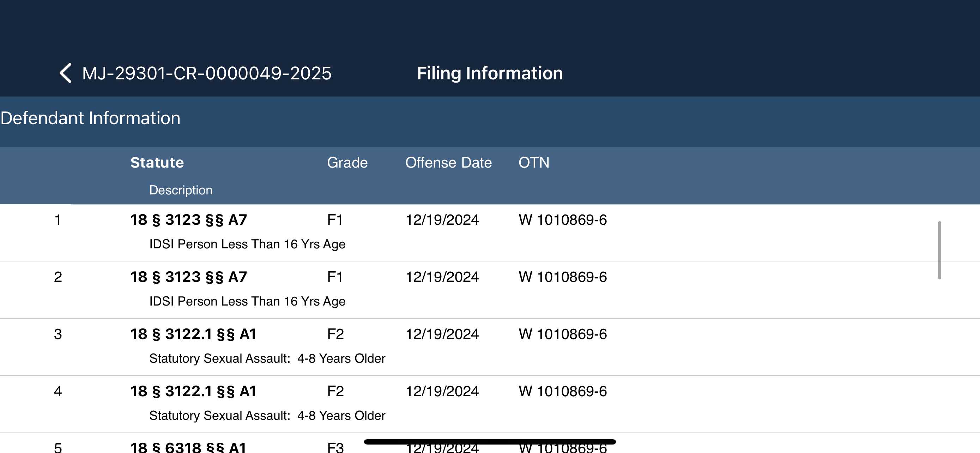The height and width of the screenshot is (453, 980).
Task: Sort by Grade column header
Action: (x=347, y=162)
